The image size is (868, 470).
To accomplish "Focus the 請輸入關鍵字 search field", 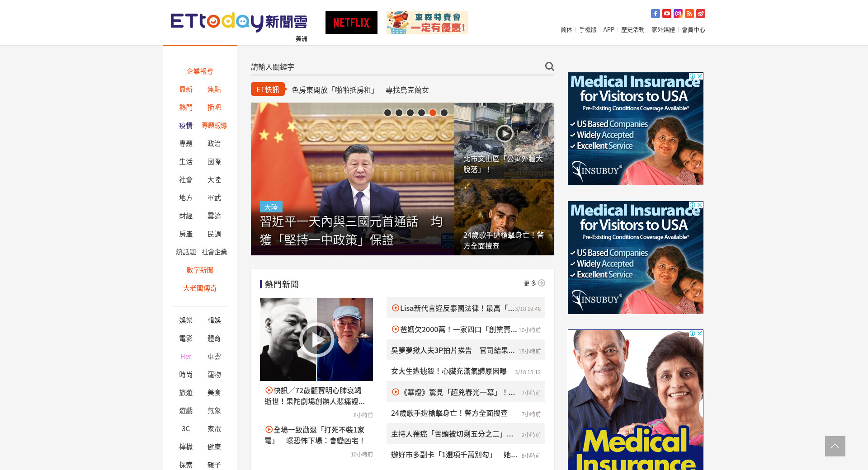I will point(396,67).
